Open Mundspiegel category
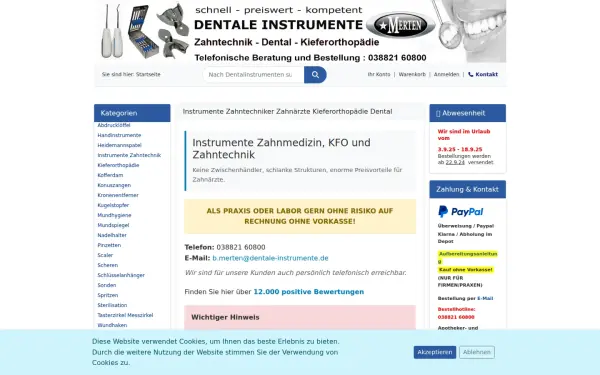This screenshot has width=600, height=375. coord(113,225)
